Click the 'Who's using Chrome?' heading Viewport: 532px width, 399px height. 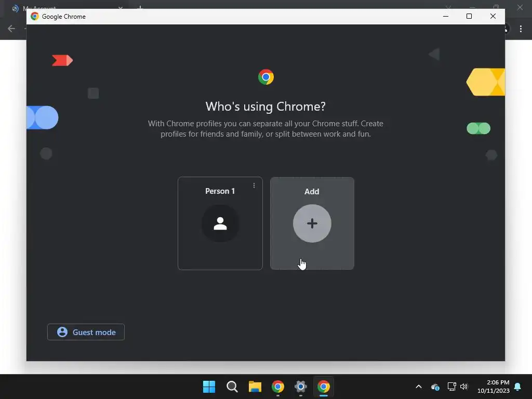point(265,107)
